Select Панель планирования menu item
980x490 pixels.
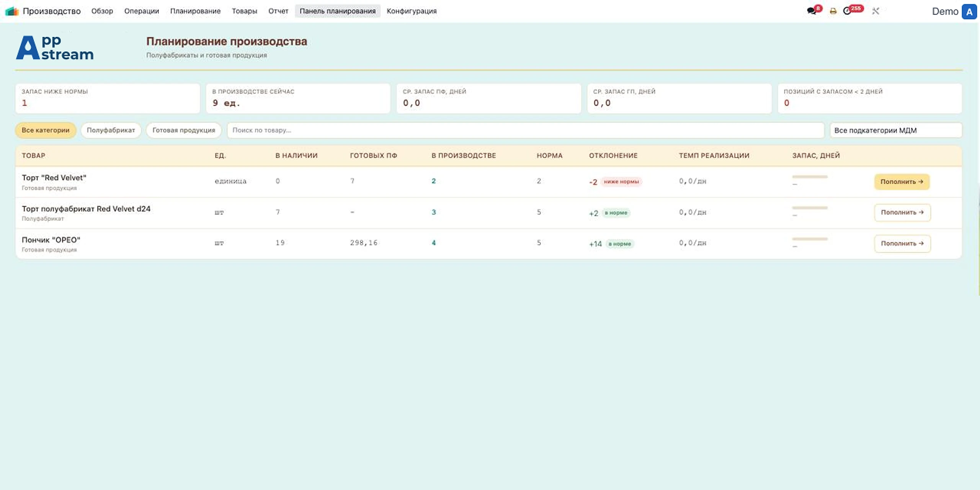338,11
